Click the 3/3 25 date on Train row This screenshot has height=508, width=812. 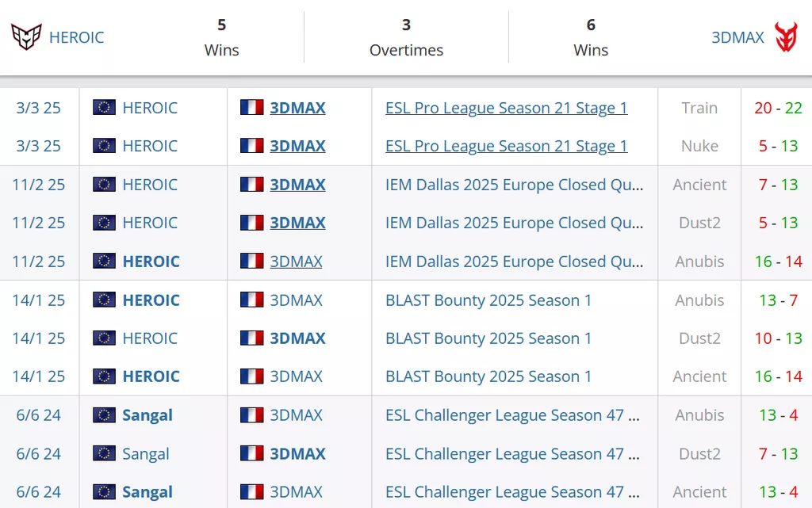point(38,108)
